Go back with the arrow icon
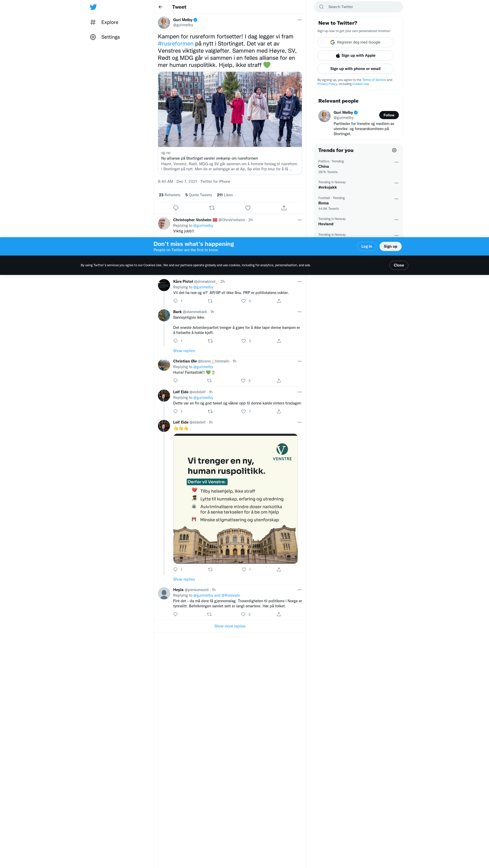Screen dimensions: 489x868 [x=160, y=7]
